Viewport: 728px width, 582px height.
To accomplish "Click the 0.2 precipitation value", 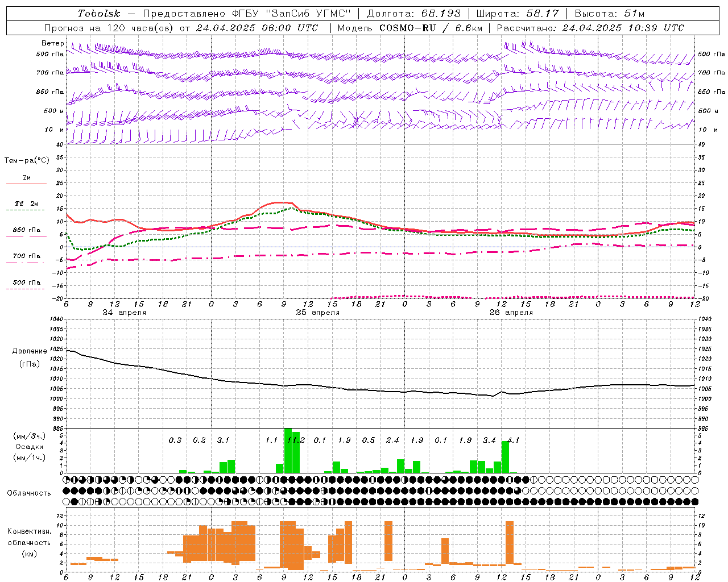I will click(x=199, y=440).
